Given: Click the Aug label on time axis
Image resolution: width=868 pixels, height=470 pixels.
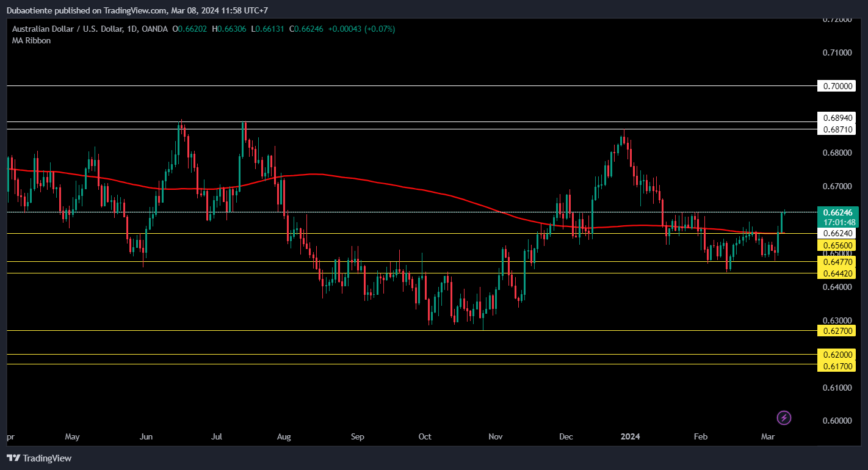Looking at the screenshot, I should tap(284, 437).
